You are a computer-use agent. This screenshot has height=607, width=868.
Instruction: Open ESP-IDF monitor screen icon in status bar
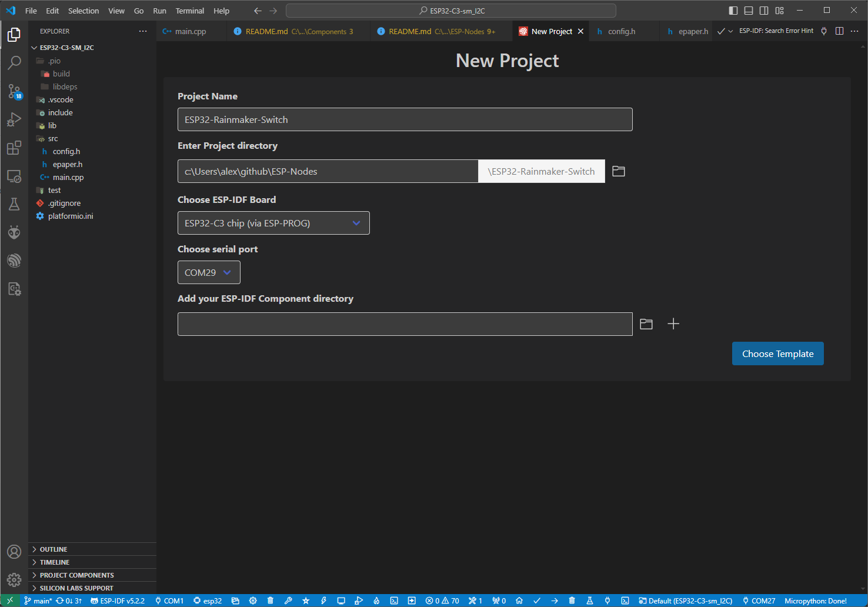341,601
